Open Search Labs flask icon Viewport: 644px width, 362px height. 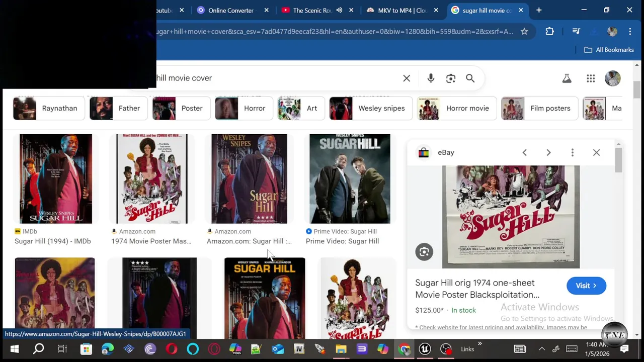567,78
